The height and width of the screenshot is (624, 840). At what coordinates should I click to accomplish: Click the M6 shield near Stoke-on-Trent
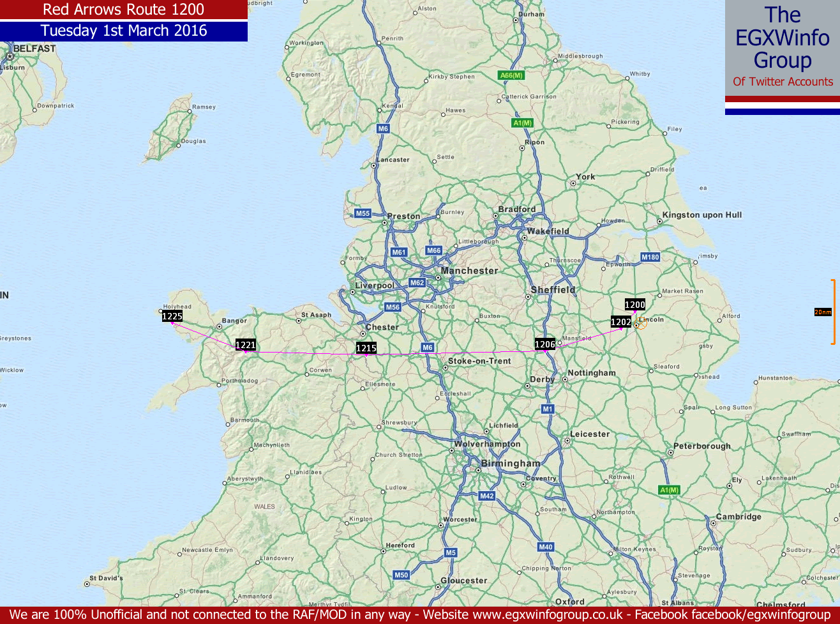[x=428, y=347]
